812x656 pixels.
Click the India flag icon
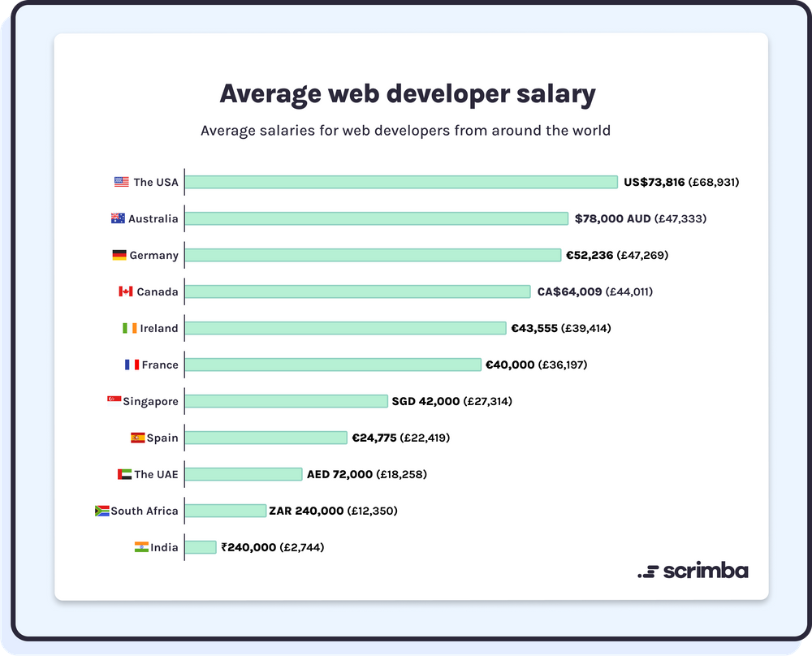point(143,547)
